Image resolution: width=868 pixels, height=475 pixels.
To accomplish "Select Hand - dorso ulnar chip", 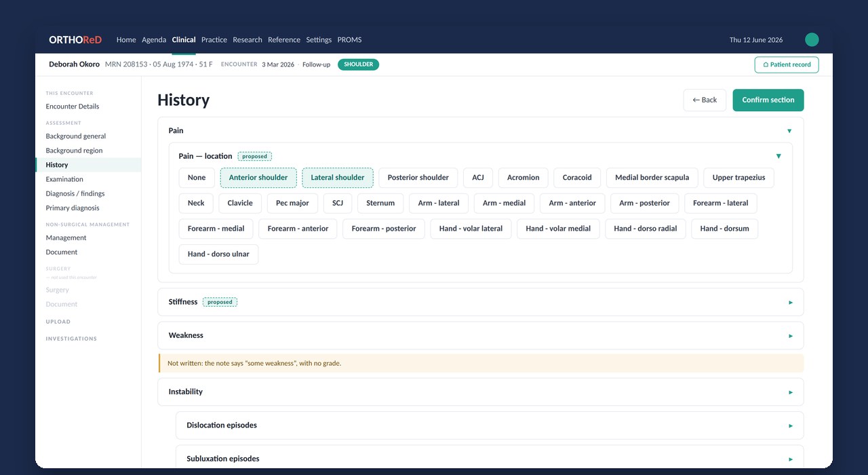I will (x=218, y=254).
